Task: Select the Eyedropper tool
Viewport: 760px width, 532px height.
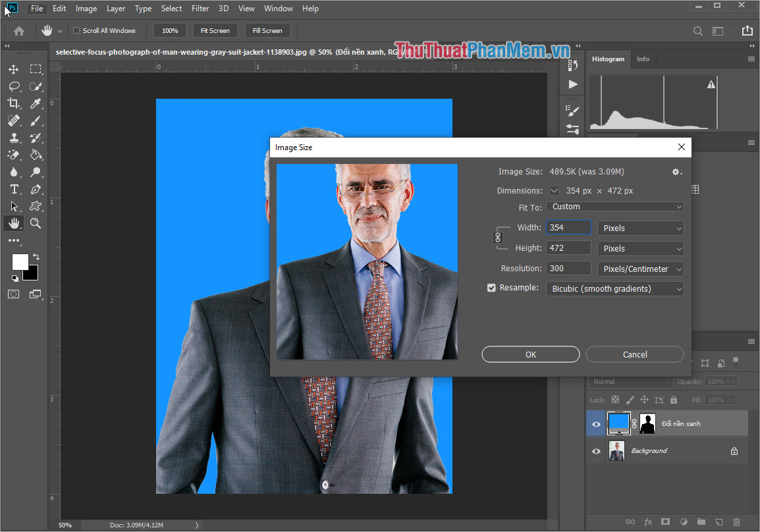Action: click(x=36, y=103)
